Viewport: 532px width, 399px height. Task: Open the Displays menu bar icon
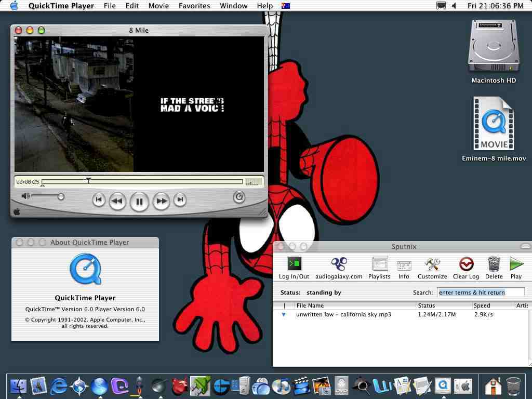click(441, 6)
